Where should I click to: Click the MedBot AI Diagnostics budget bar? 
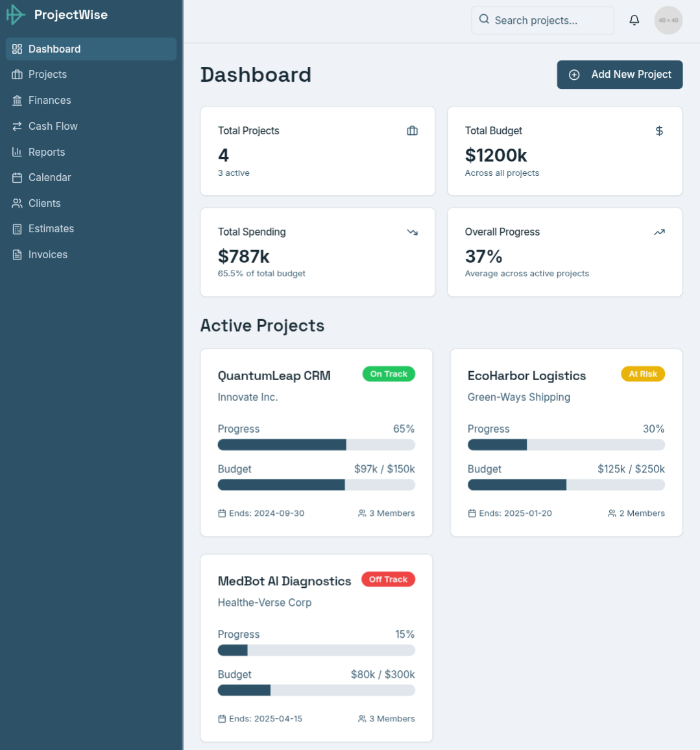coord(316,690)
